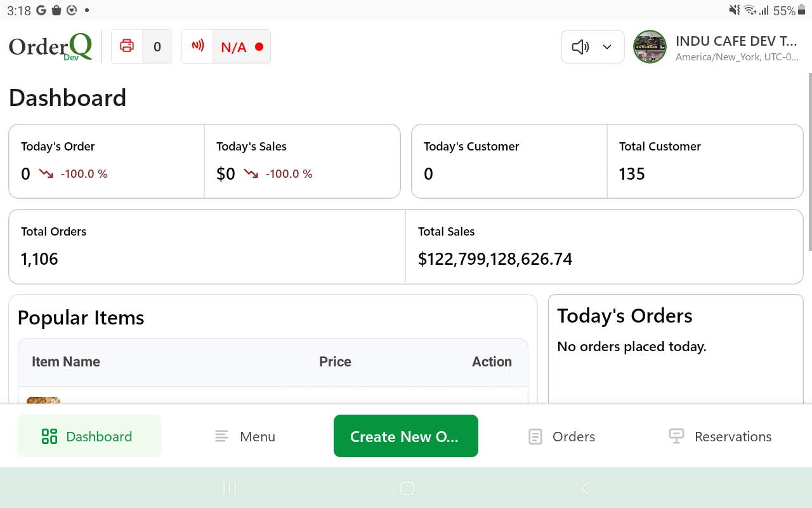Screen dimensions: 812x508
Task: Tap the Android recent apps icon
Action: pos(230,488)
